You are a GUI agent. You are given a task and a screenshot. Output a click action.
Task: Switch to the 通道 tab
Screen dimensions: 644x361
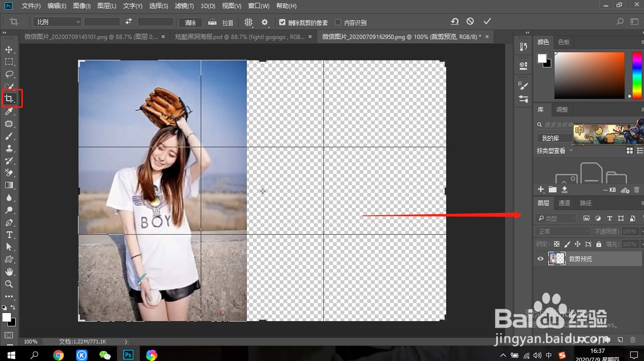[x=564, y=203]
